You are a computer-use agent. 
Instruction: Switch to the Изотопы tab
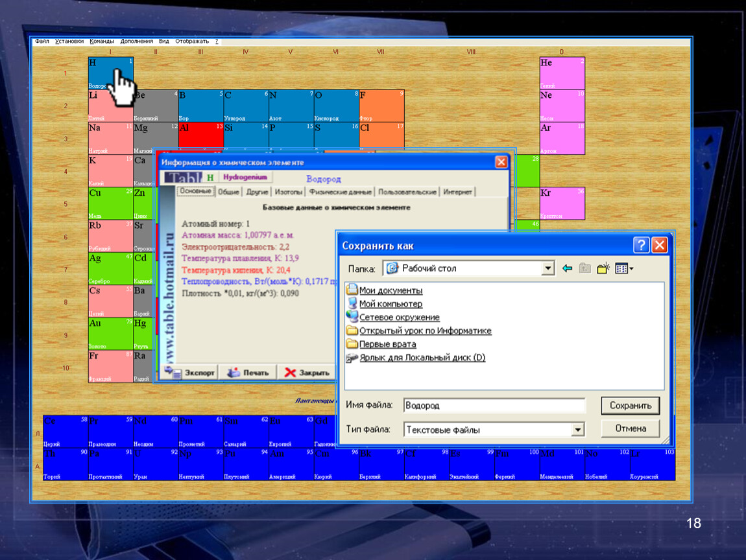(x=288, y=192)
